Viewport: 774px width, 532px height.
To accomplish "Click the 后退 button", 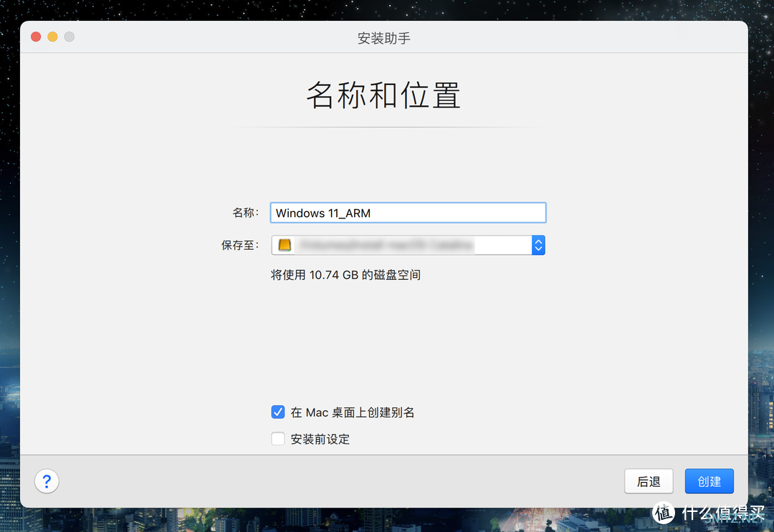I will tap(649, 481).
